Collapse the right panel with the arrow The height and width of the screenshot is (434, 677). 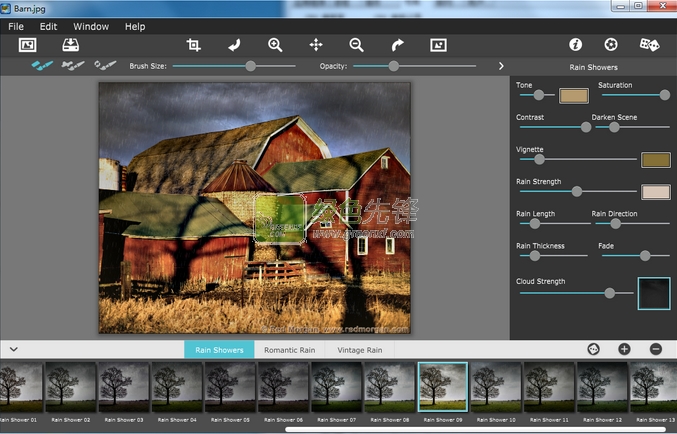(501, 66)
